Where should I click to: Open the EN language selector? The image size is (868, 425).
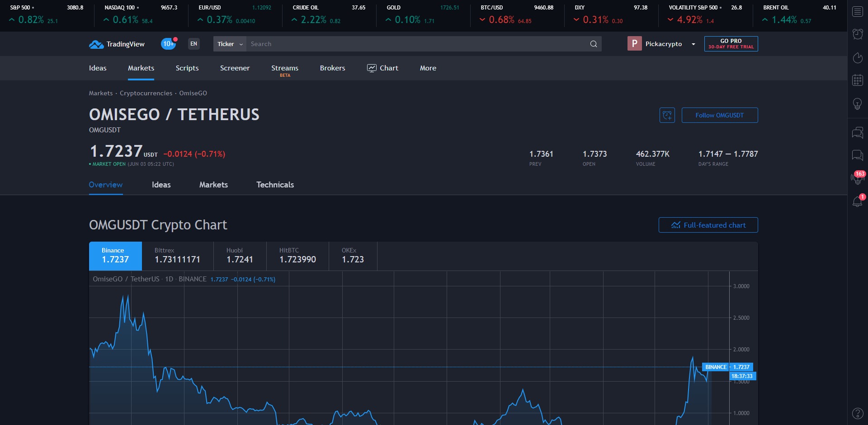(x=194, y=44)
